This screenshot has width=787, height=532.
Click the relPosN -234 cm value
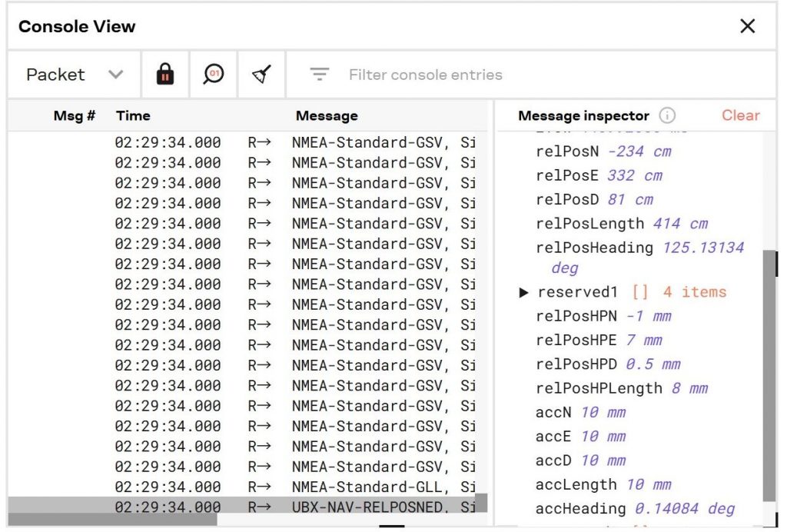[639, 151]
